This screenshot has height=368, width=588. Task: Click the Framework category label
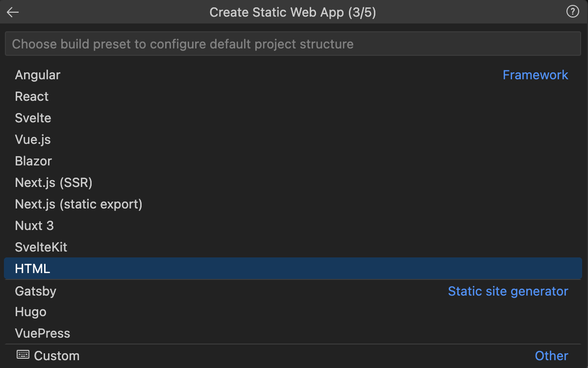pyautogui.click(x=536, y=75)
